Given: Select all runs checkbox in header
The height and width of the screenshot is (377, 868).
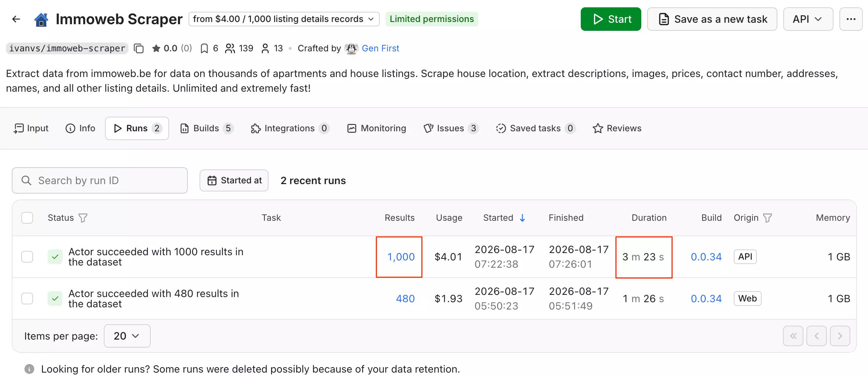Looking at the screenshot, I should 27,218.
